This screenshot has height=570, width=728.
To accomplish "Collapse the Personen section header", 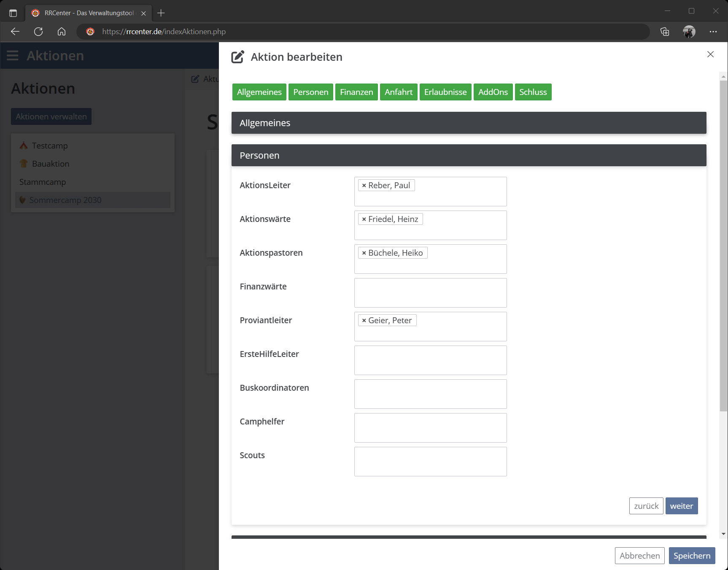I will point(469,155).
